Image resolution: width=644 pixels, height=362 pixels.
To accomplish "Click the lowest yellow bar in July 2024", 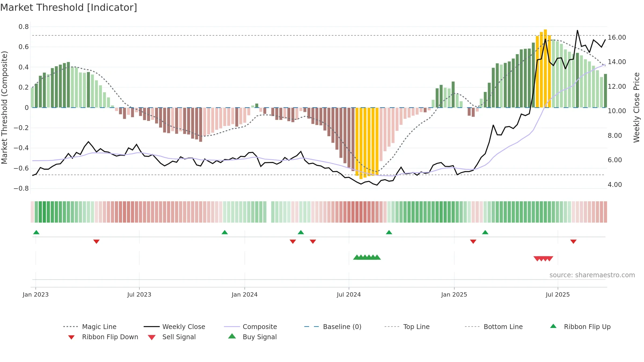I will 361,143.
